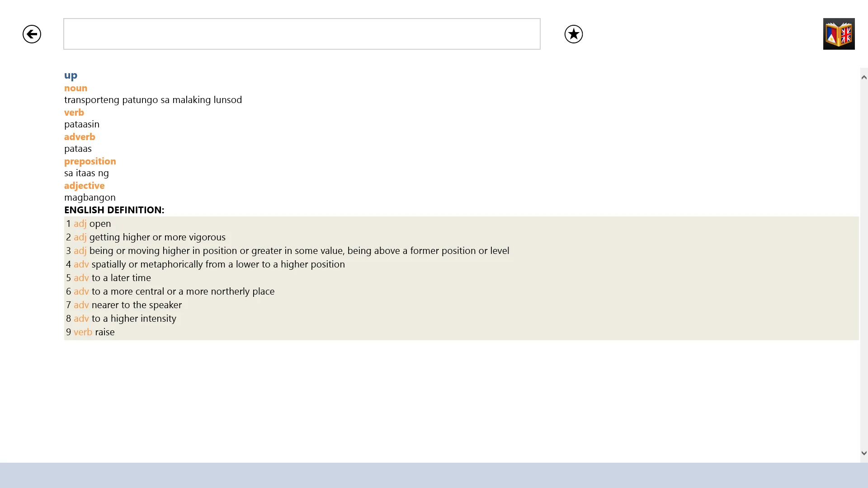The image size is (868, 488).
Task: Select definition "spatially or metaphorically from a lower"
Action: [218, 264]
